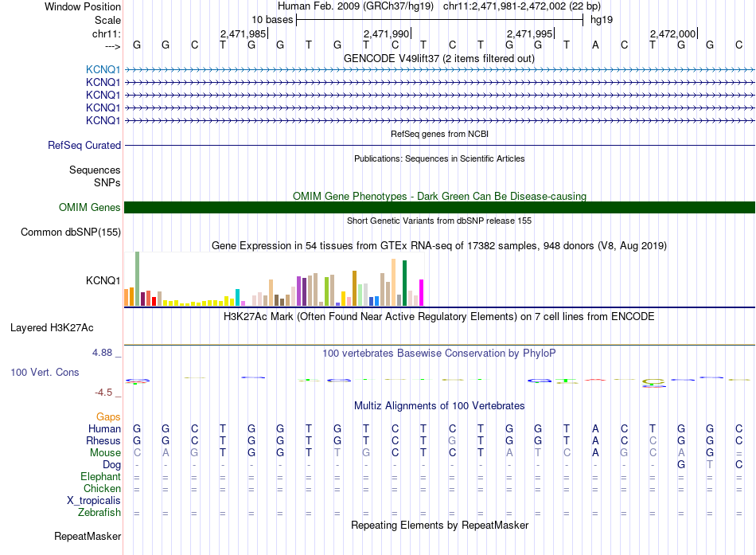Click the Gaps row label
This screenshot has height=555, width=756.
click(108, 416)
